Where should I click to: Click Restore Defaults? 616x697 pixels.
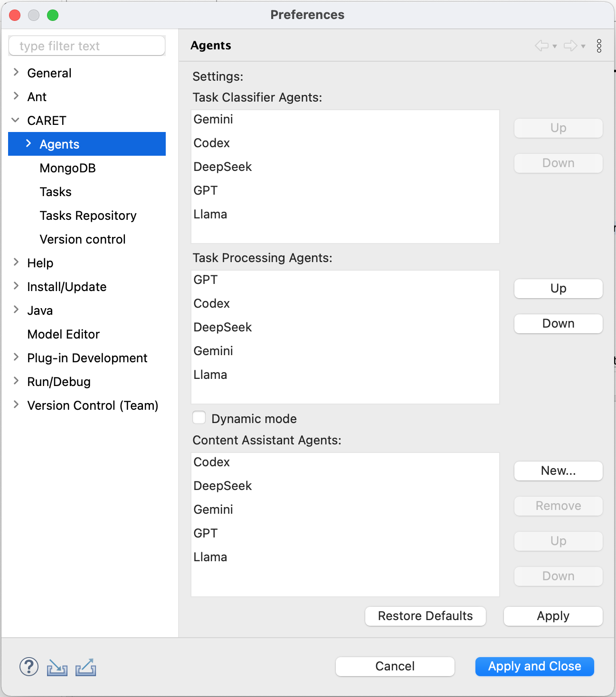point(425,616)
